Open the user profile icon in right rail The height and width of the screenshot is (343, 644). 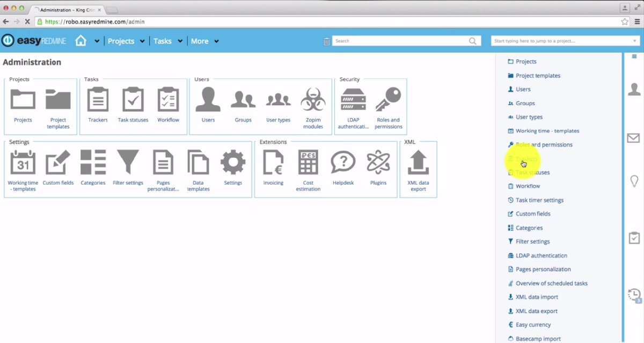(x=634, y=89)
